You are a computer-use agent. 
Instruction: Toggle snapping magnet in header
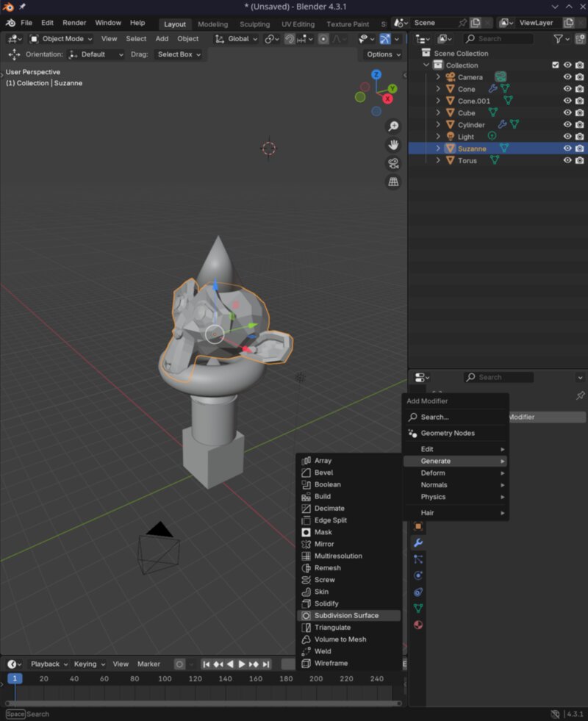pos(290,39)
